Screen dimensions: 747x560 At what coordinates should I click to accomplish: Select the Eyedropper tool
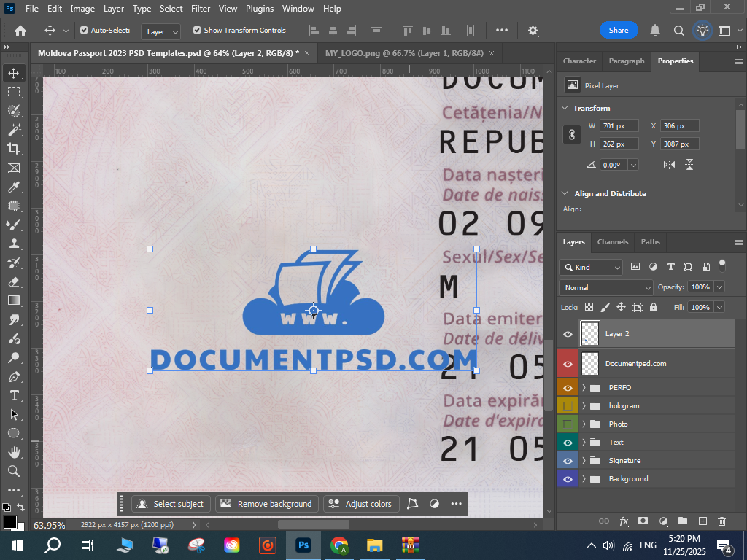pyautogui.click(x=14, y=187)
